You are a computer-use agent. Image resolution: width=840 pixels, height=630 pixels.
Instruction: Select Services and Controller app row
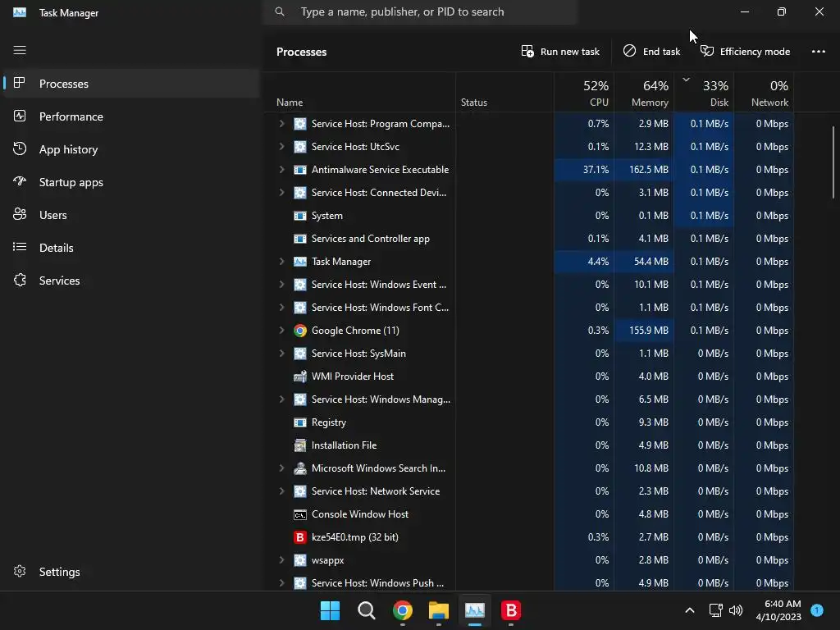coord(529,239)
